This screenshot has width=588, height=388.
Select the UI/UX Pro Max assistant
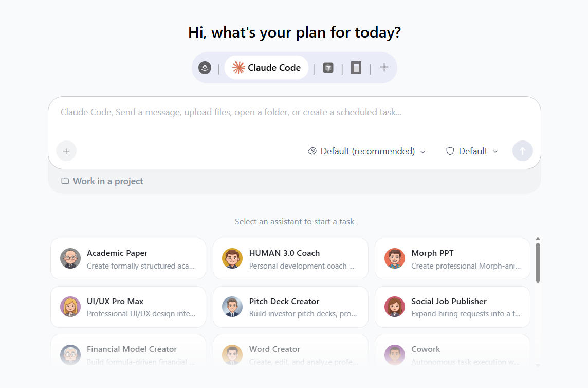pos(128,307)
